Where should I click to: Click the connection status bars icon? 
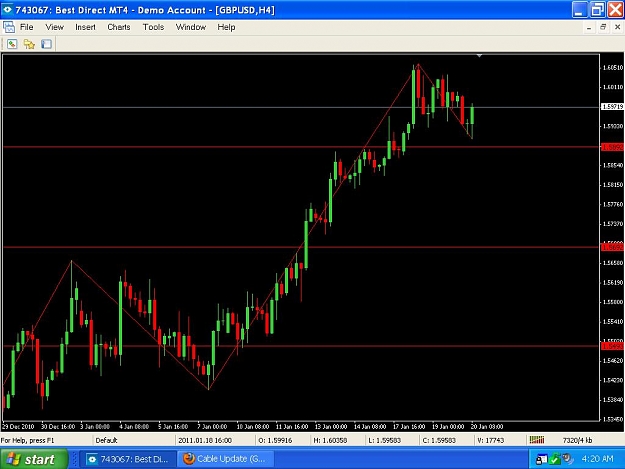(537, 440)
